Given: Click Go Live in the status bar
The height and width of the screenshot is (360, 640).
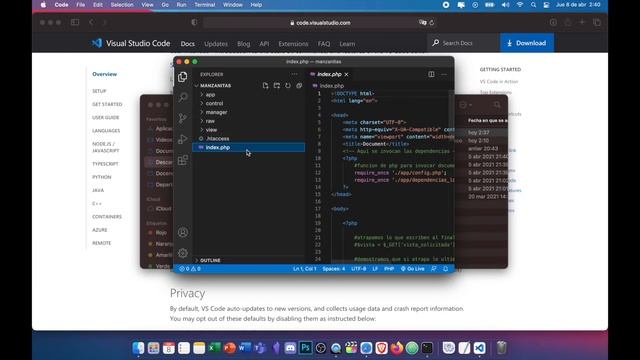Looking at the screenshot, I should coord(412,269).
